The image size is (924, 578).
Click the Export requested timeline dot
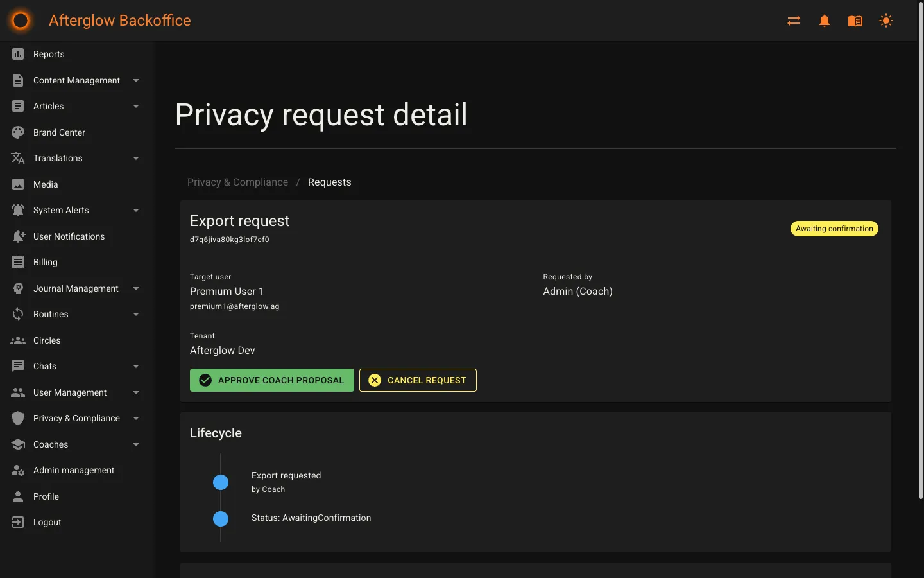tap(221, 482)
